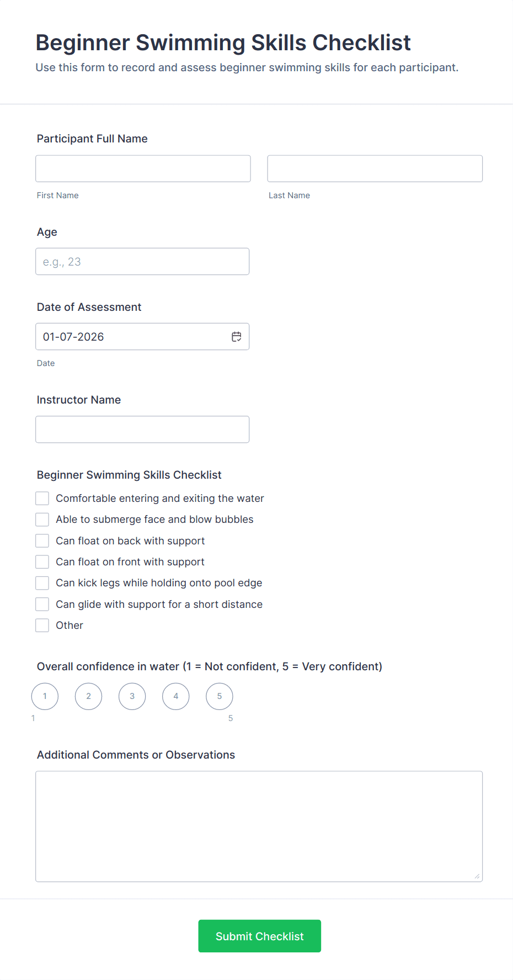Image resolution: width=513 pixels, height=980 pixels.
Task: Tick 'Can glide with support for a short distance'
Action: tap(42, 605)
